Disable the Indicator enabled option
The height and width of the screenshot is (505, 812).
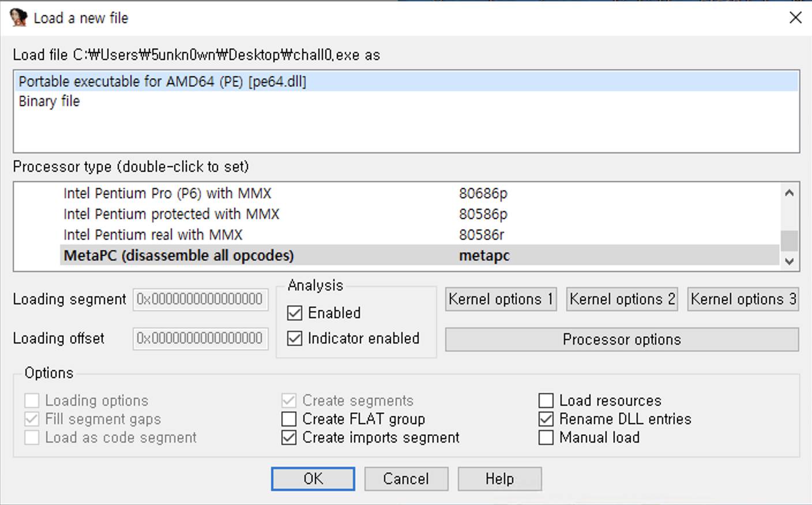coord(295,338)
